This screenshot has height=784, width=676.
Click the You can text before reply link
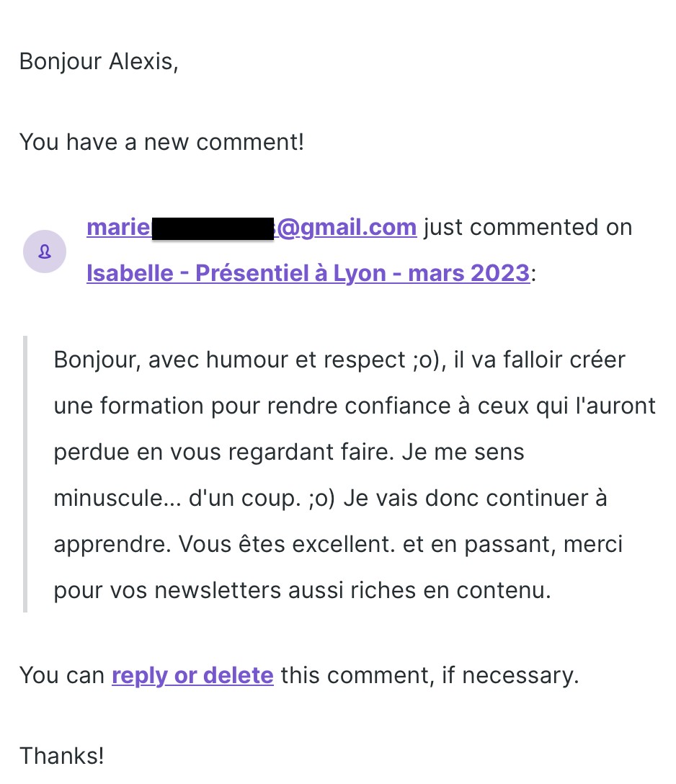pyautogui.click(x=61, y=675)
